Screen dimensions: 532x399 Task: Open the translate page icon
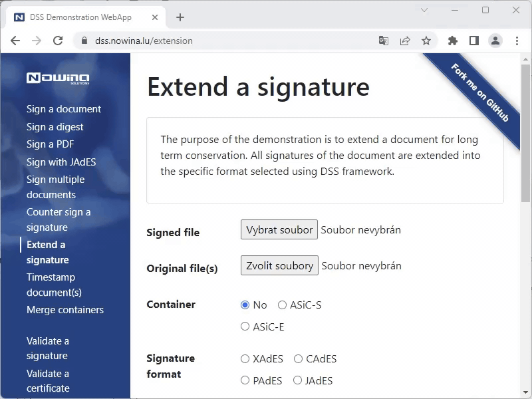pyautogui.click(x=384, y=41)
